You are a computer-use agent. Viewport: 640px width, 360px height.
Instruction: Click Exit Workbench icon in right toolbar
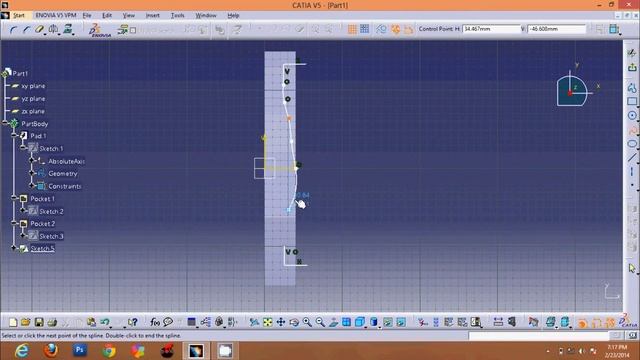632,67
